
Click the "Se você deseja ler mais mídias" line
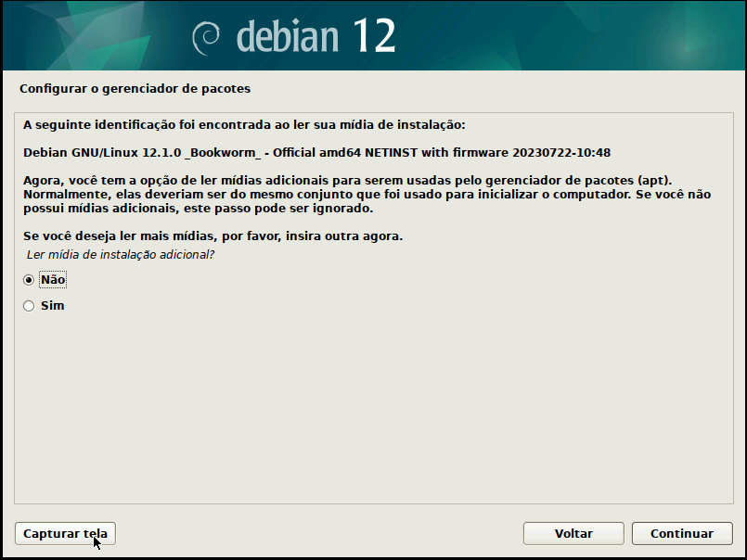213,236
